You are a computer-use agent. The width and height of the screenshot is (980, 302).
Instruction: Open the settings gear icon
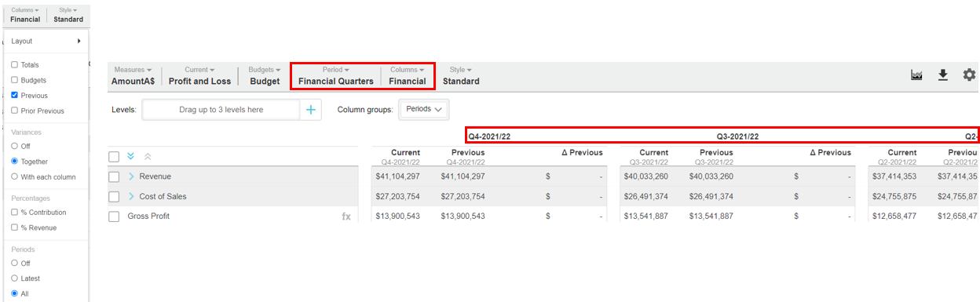tap(970, 75)
